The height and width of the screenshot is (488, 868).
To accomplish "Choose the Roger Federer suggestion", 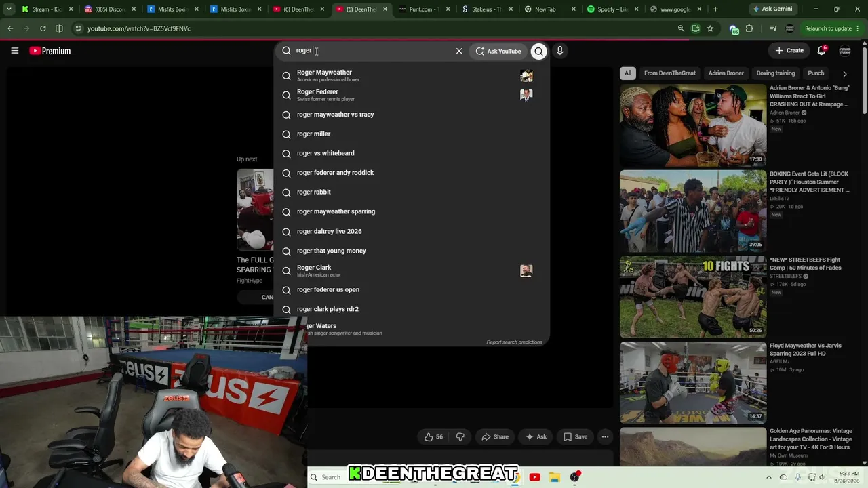I will (411, 95).
